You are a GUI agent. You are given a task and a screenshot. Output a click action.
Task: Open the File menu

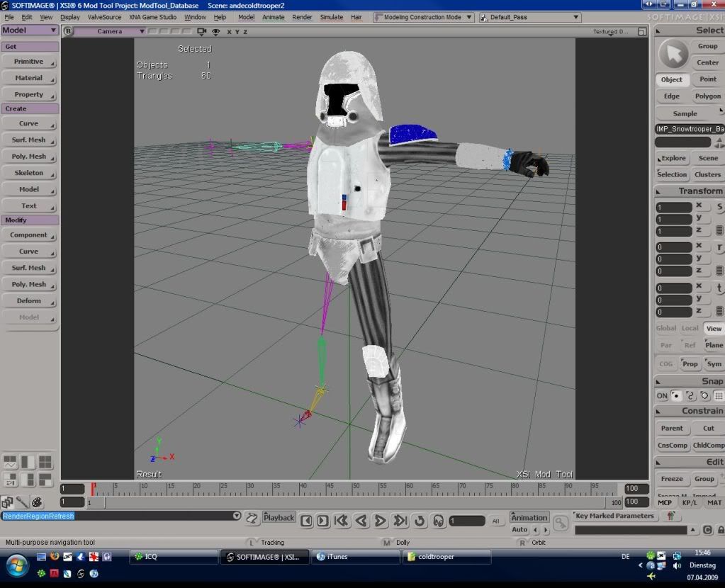(9, 17)
